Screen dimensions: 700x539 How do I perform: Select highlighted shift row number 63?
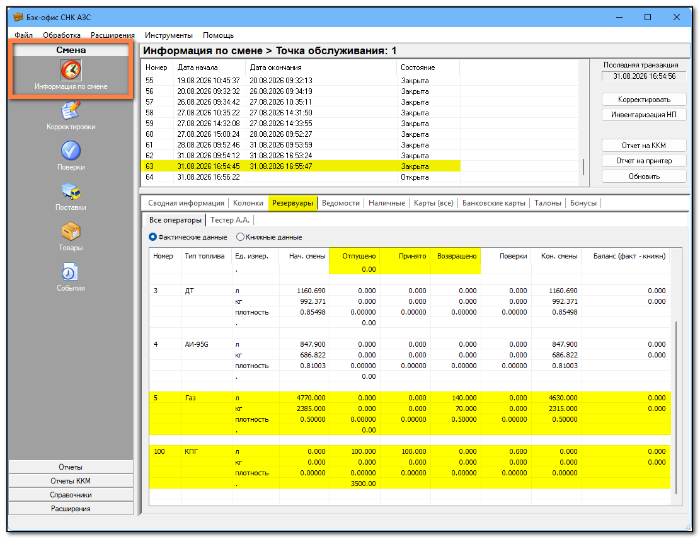[x=300, y=166]
